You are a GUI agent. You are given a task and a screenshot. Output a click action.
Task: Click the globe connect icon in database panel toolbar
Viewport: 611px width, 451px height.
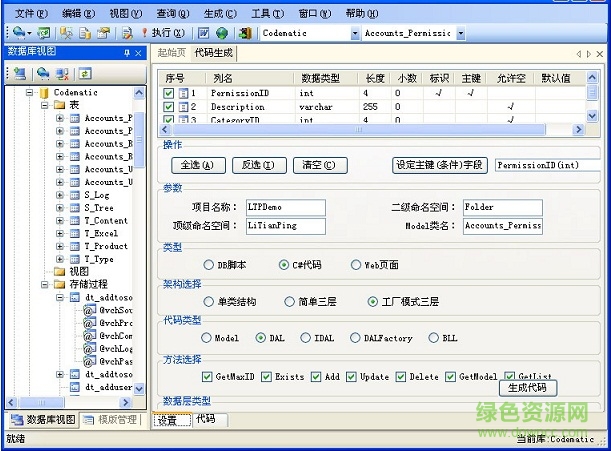point(43,73)
